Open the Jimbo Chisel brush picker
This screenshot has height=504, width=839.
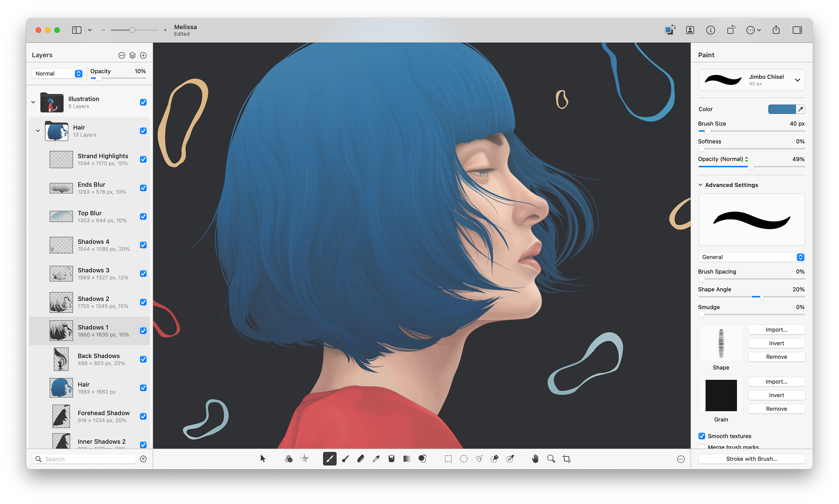click(751, 80)
